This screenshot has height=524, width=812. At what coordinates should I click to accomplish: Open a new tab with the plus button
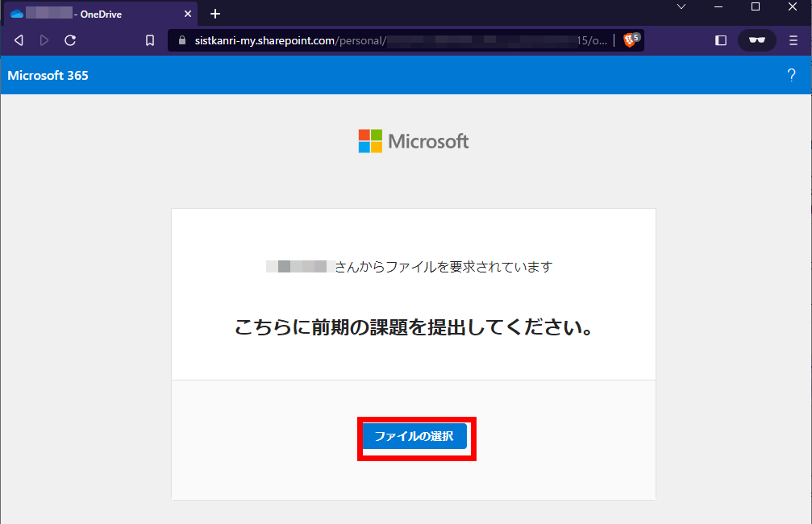(x=215, y=14)
